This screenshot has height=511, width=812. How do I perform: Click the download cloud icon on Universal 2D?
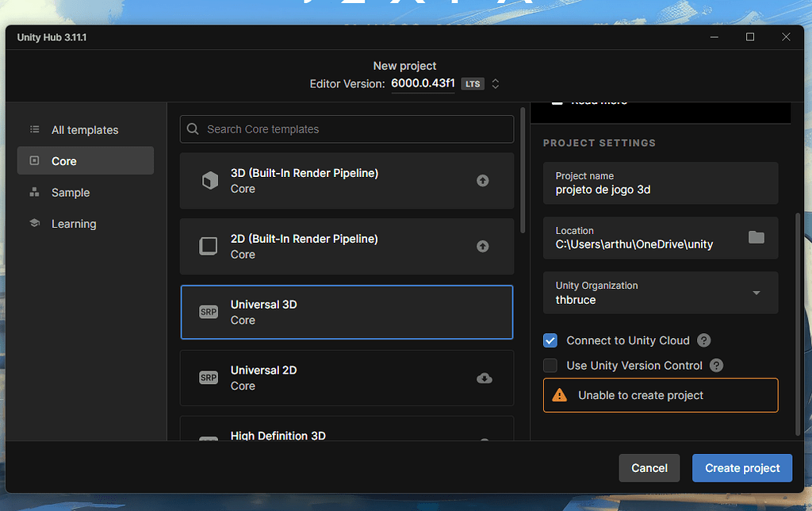[484, 378]
